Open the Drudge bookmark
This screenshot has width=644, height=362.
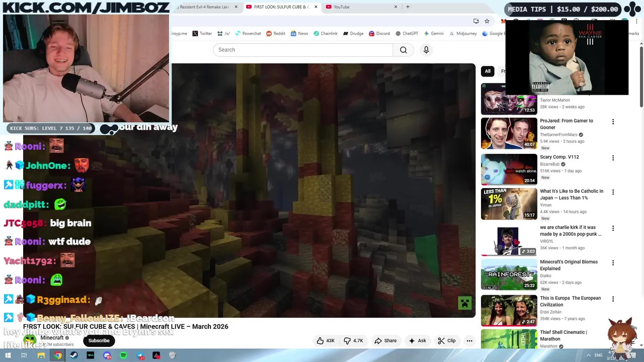353,34
